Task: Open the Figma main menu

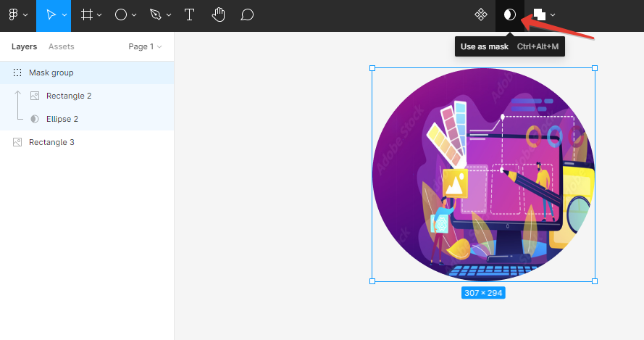Action: click(x=13, y=14)
